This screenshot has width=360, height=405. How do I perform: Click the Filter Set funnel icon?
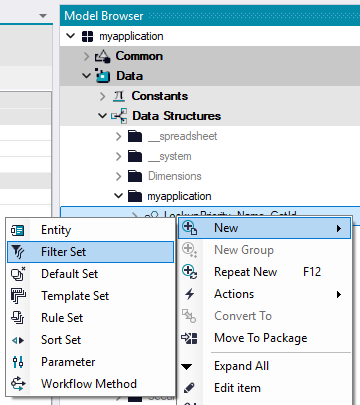coord(17,252)
